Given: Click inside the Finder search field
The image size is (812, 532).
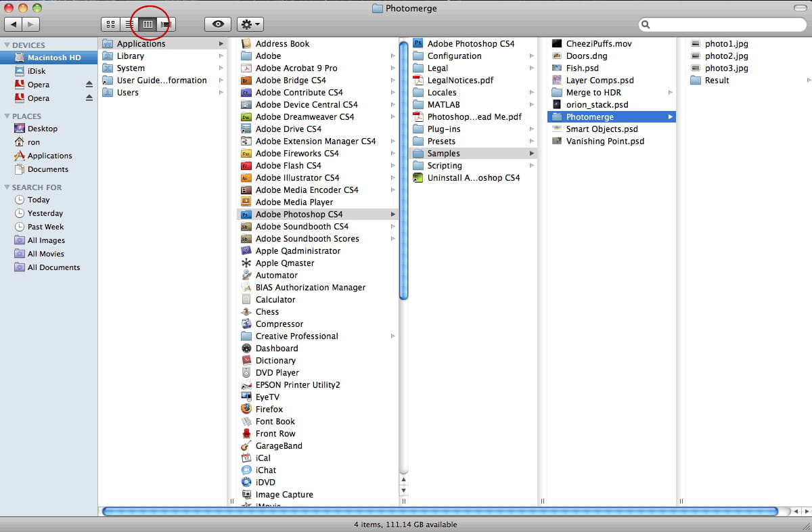Looking at the screenshot, I should coord(724,24).
